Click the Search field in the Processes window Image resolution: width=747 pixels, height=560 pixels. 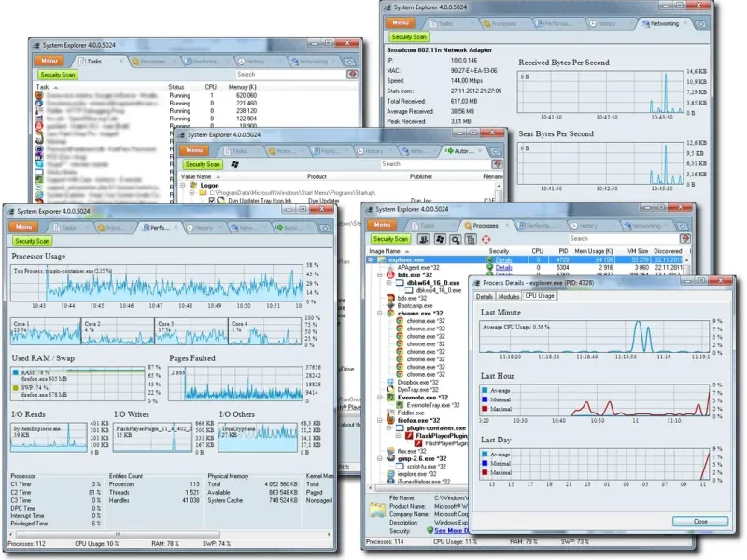(624, 239)
